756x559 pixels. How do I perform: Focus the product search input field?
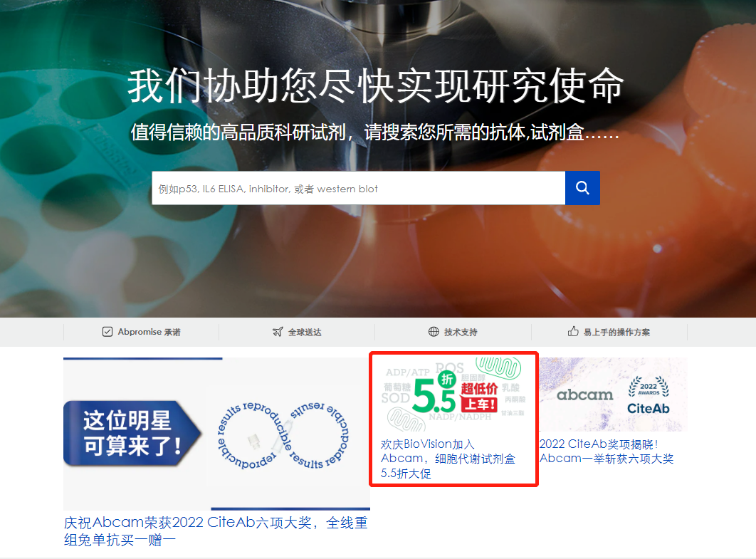pyautogui.click(x=358, y=188)
